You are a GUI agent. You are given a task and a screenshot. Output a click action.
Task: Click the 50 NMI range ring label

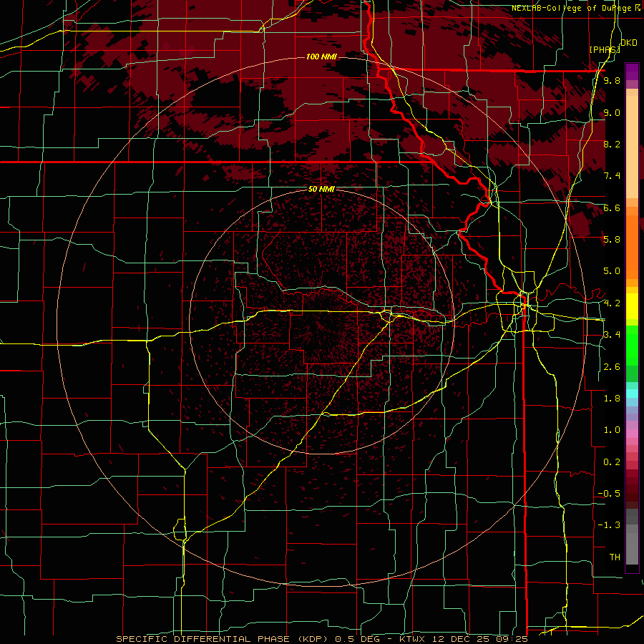[321, 189]
